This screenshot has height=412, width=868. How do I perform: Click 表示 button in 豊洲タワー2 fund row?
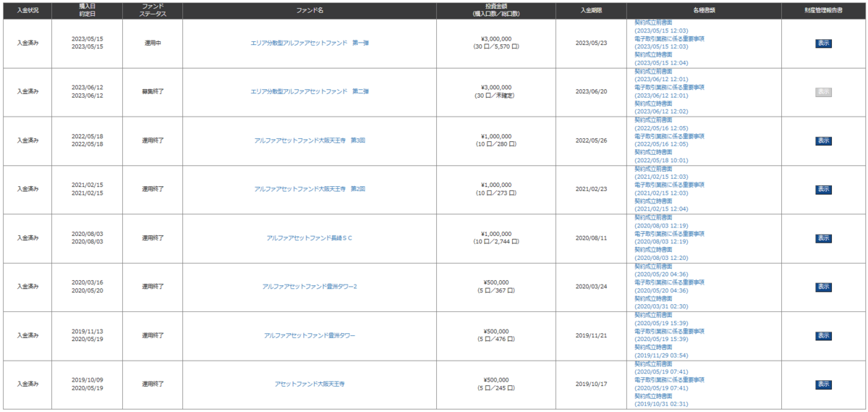pyautogui.click(x=823, y=287)
